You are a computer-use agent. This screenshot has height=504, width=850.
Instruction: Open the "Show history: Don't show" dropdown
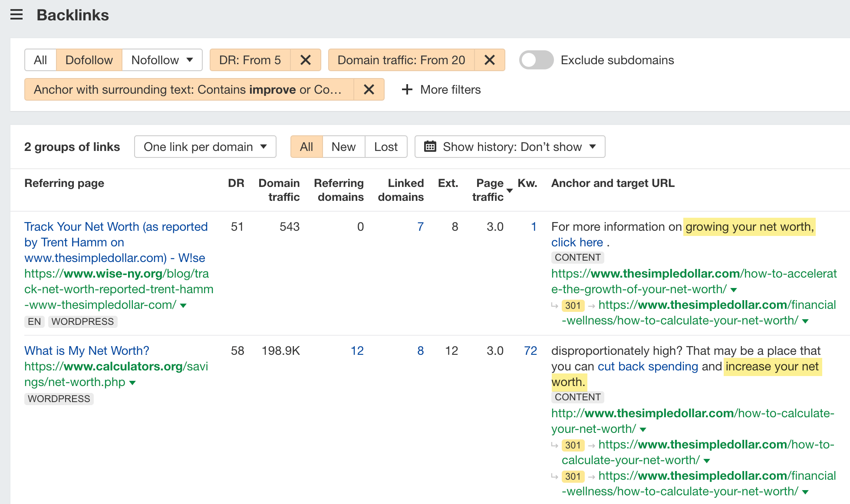coord(510,147)
